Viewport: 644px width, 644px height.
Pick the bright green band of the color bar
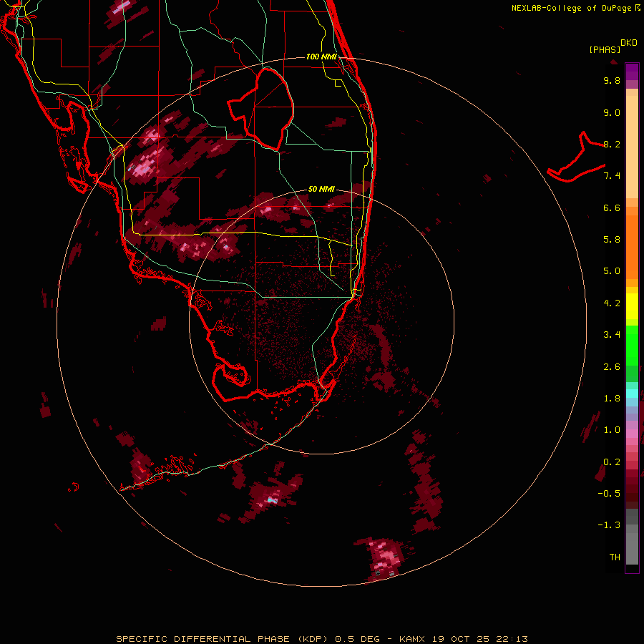click(632, 345)
